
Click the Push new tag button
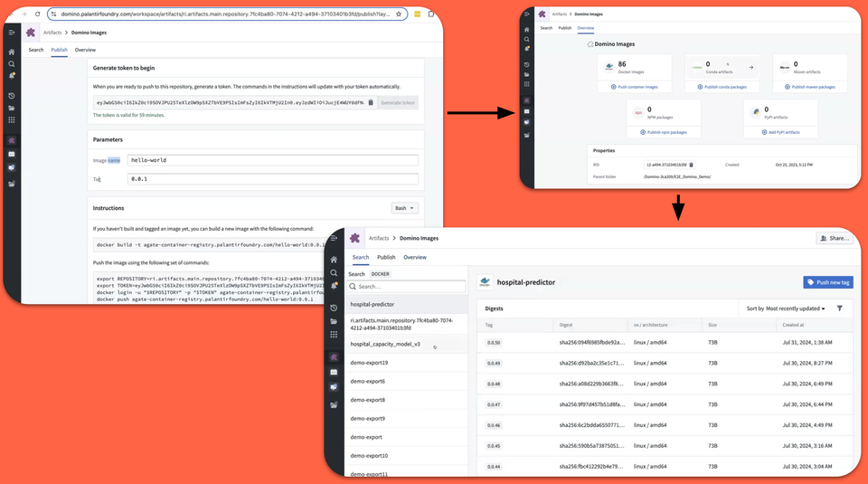(828, 282)
